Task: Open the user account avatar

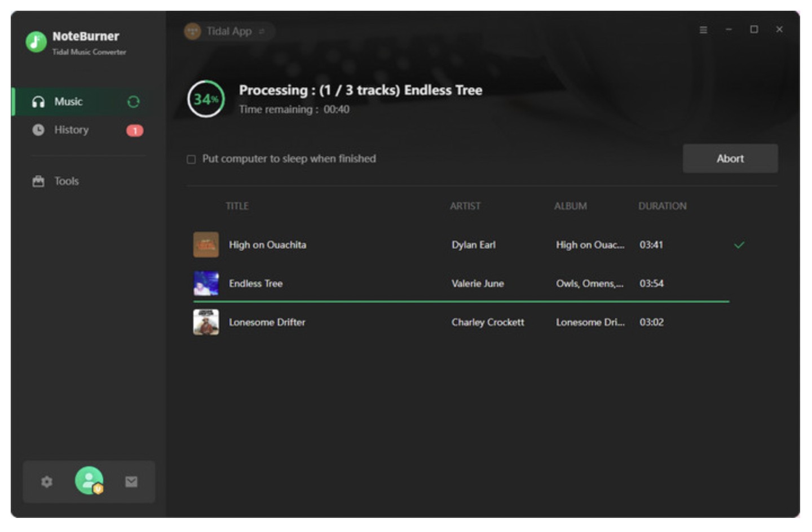Action: coord(89,481)
